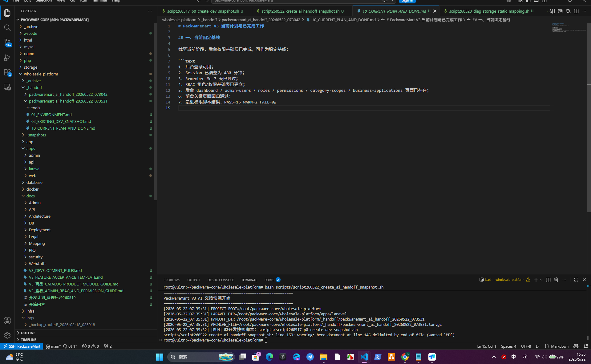Open errors and warnings status item
Image resolution: width=591 pixels, height=364 pixels.
pyautogui.click(x=91, y=346)
